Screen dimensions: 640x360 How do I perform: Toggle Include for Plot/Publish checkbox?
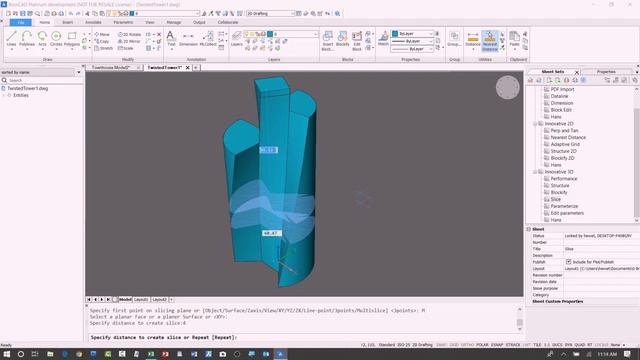(568, 262)
